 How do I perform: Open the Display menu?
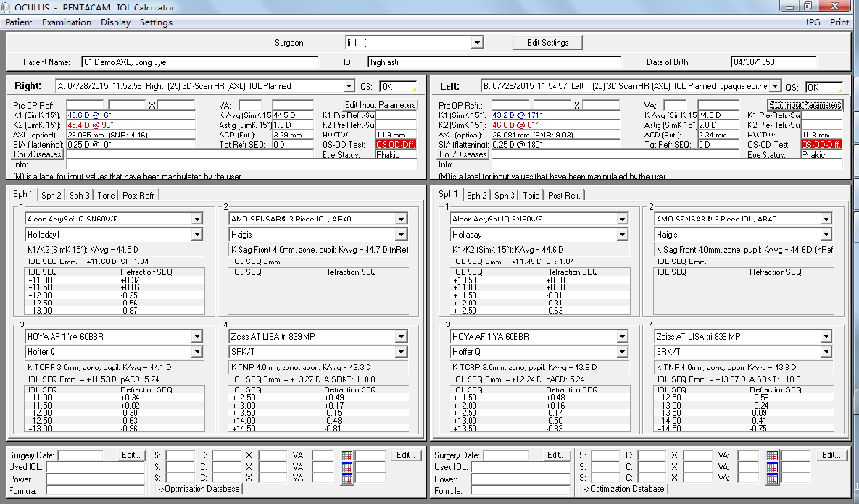tap(115, 23)
